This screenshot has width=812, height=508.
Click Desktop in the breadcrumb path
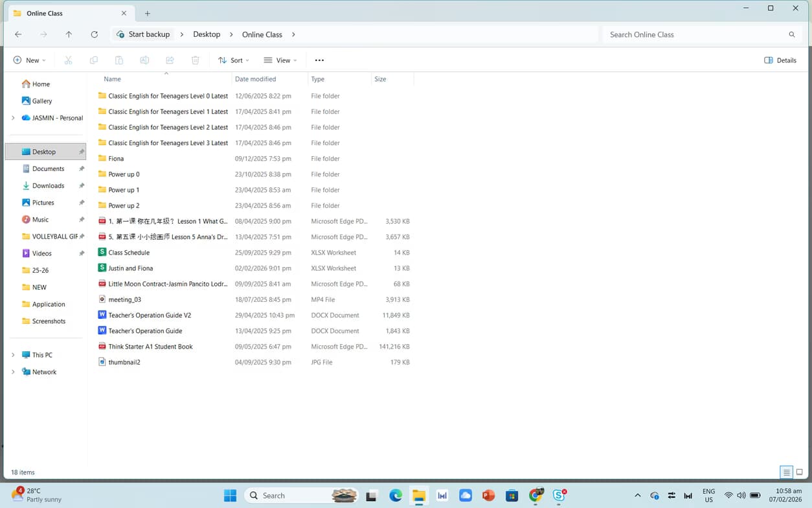[x=207, y=34]
